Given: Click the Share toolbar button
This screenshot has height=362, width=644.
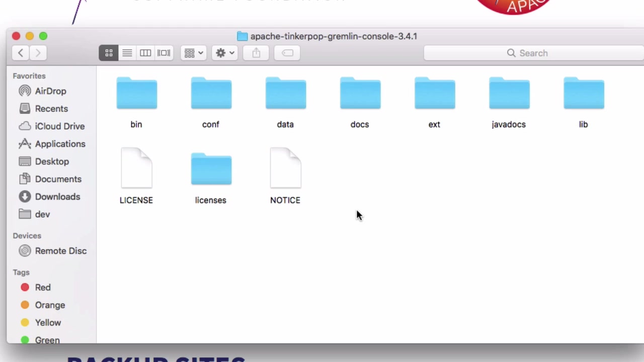Looking at the screenshot, I should pos(256,53).
